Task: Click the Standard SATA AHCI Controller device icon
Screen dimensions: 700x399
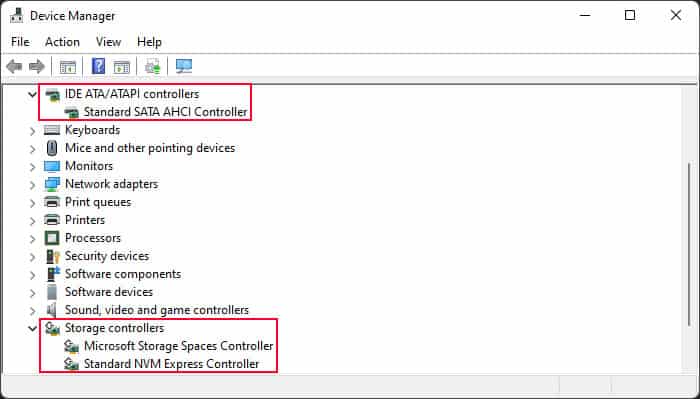Action: coord(71,112)
